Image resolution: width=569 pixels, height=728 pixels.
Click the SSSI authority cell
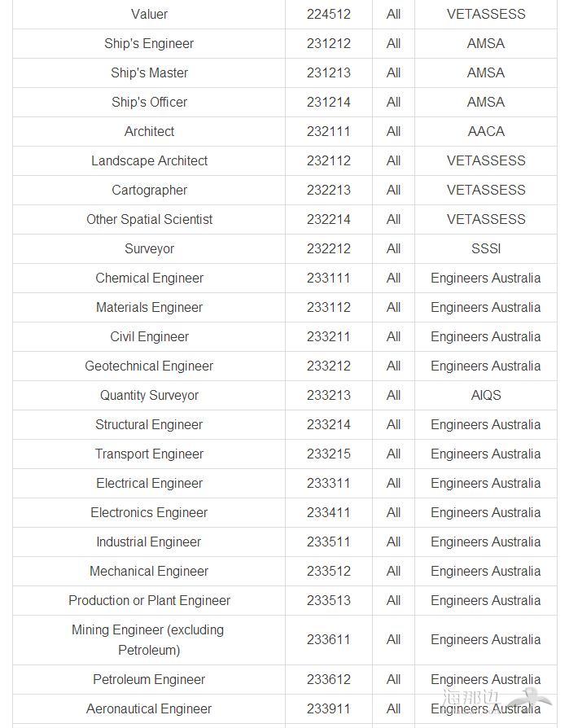tap(485, 248)
